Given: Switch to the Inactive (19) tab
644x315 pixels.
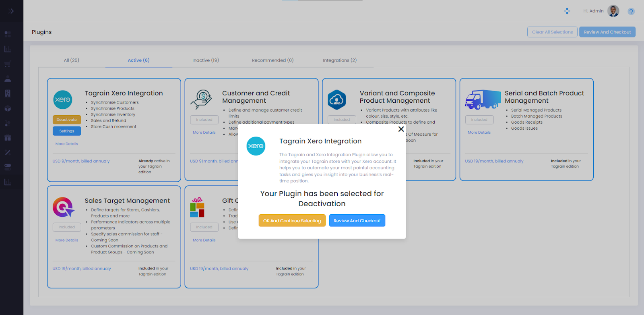Looking at the screenshot, I should pyautogui.click(x=206, y=60).
